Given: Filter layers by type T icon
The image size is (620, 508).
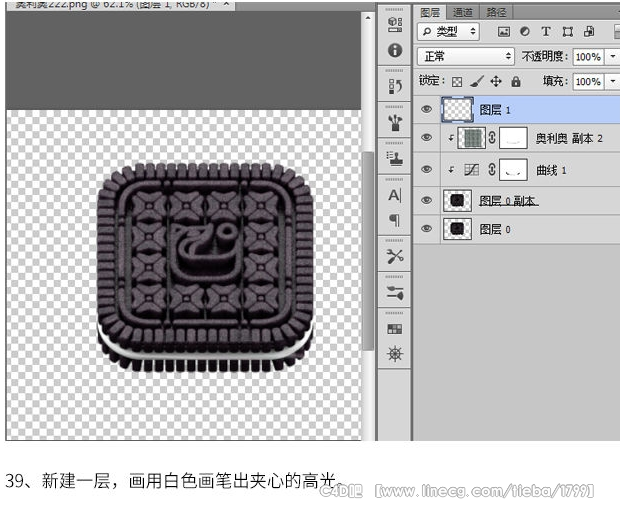Looking at the screenshot, I should click(546, 32).
